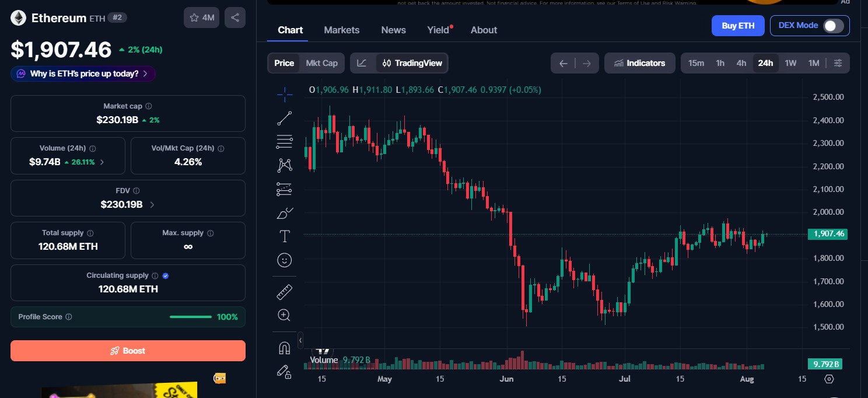The width and height of the screenshot is (868, 398).
Task: Click Profile Score info icon
Action: coord(69,317)
